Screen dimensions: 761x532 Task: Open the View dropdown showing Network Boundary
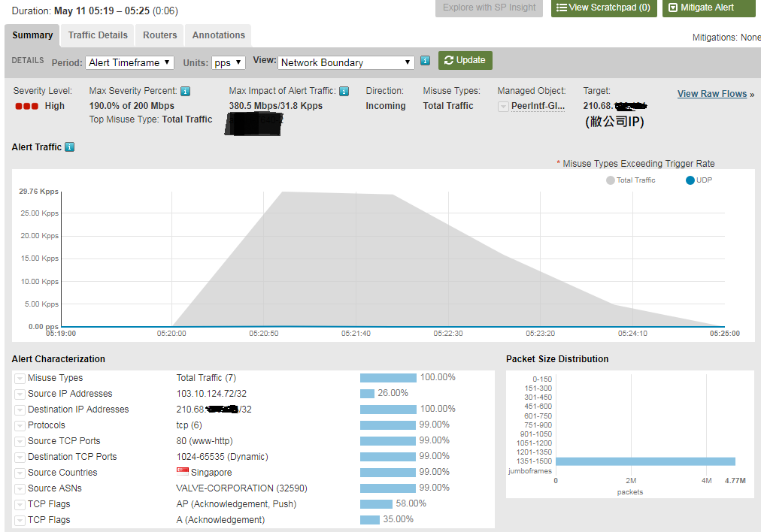(x=346, y=62)
